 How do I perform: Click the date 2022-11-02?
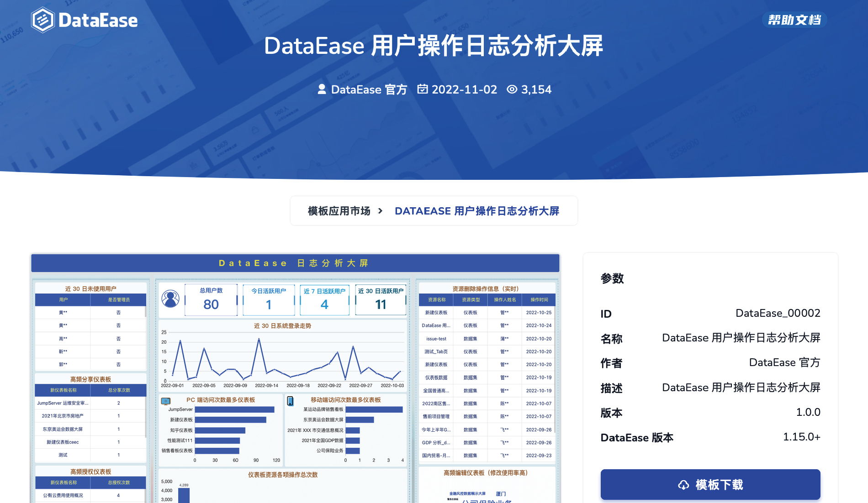pyautogui.click(x=464, y=89)
